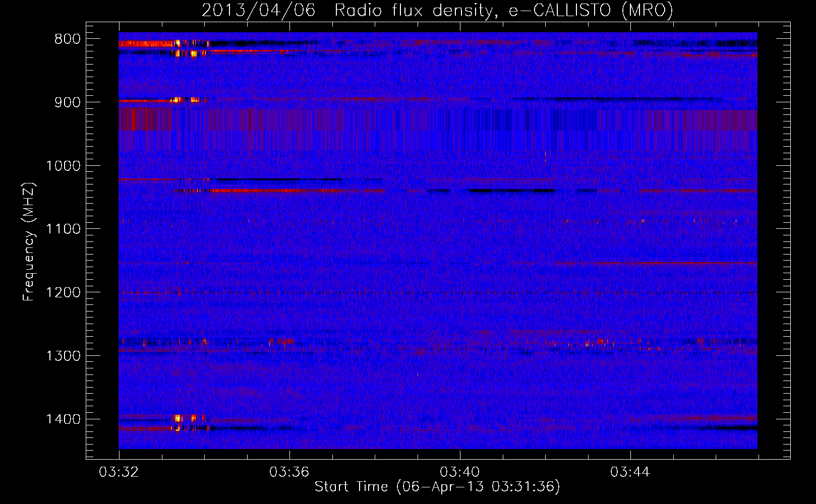Screen dimensions: 816x504
Task: Click the "03:44" time axis label
Action: point(630,472)
